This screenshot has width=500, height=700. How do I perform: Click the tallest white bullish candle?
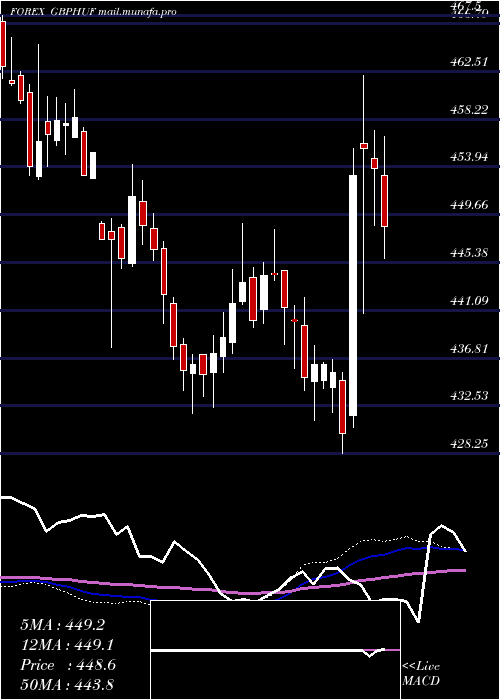point(353,296)
